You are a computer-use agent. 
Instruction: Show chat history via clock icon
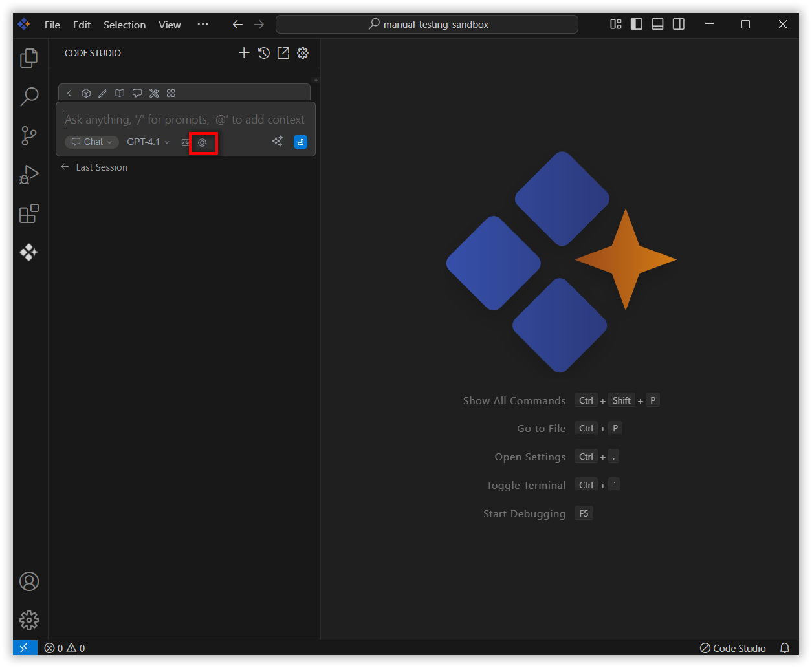pos(264,53)
